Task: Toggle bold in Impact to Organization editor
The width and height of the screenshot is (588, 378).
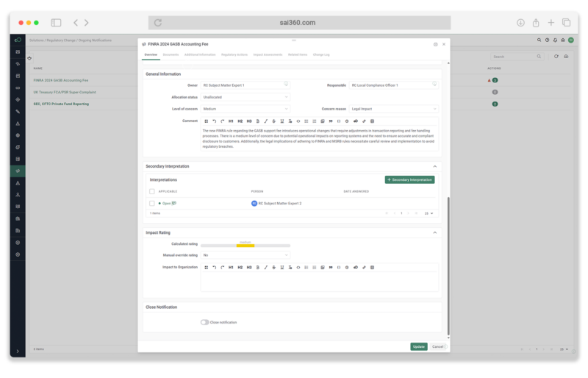Action: [258, 268]
